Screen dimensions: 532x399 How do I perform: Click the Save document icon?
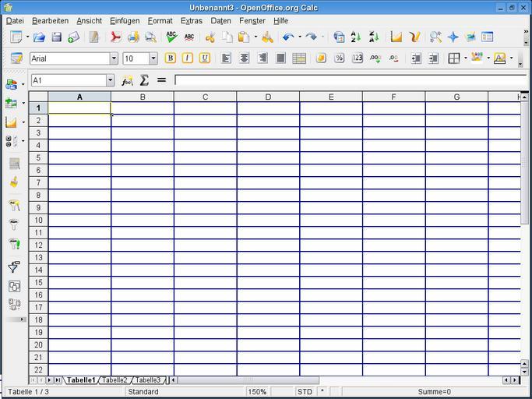pos(56,37)
